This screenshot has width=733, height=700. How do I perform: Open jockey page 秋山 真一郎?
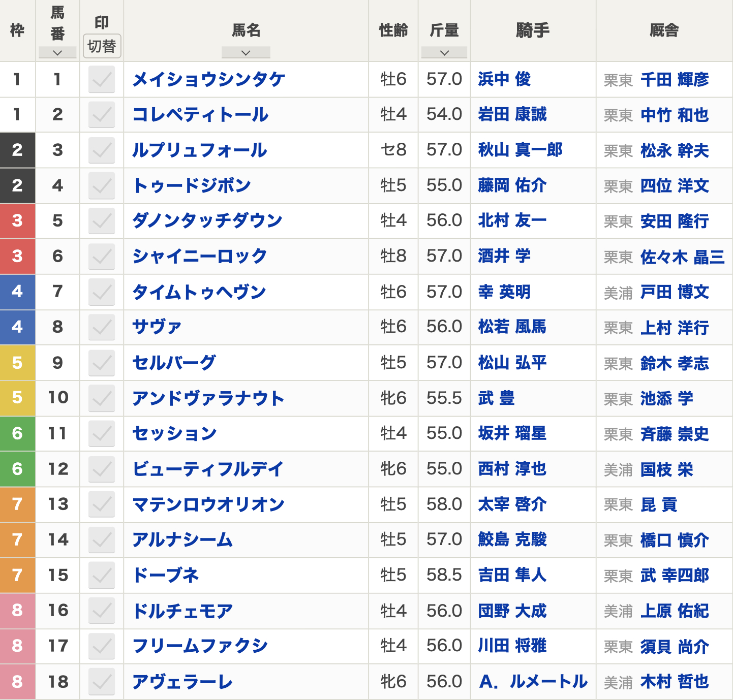click(521, 150)
